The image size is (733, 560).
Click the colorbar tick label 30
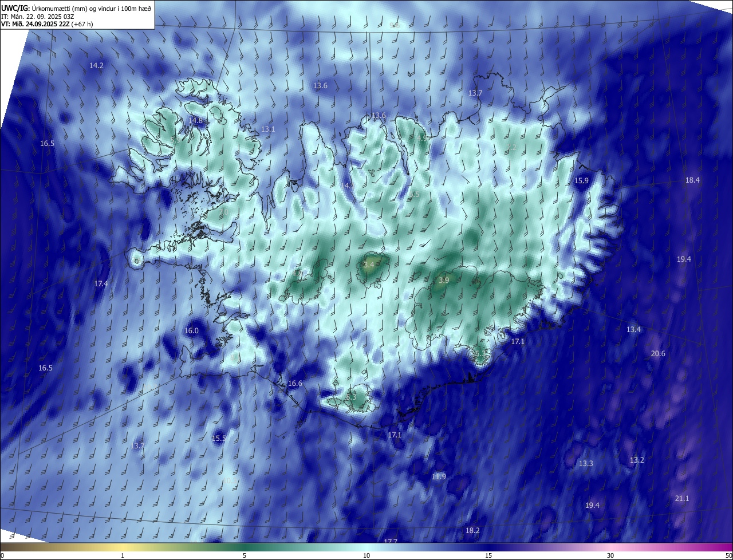point(610,555)
